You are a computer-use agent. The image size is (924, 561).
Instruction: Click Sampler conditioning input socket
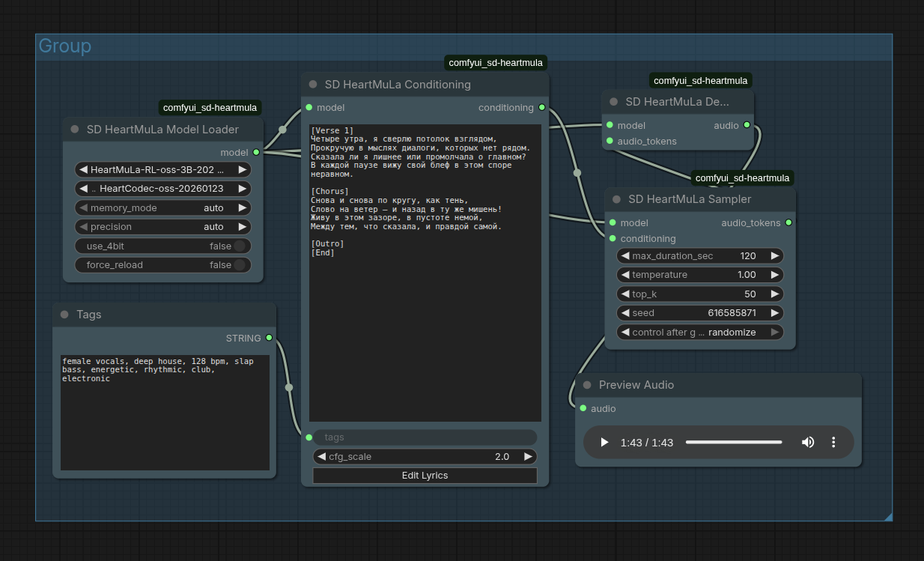(613, 238)
